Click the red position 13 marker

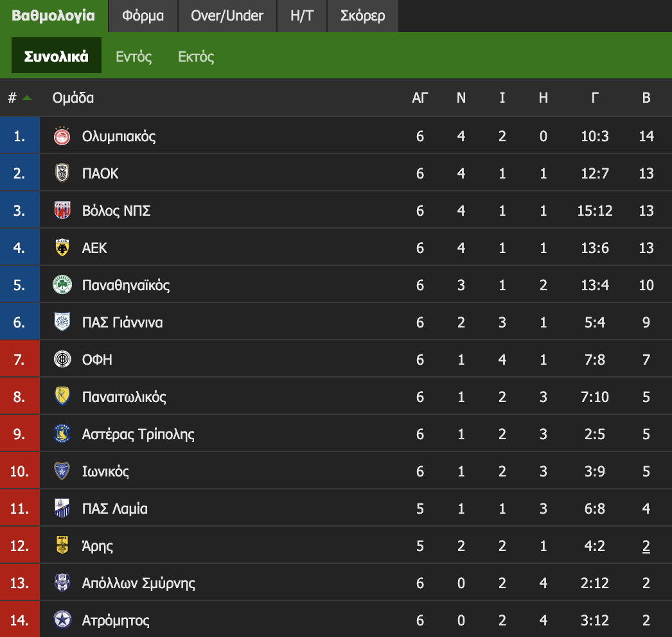tap(20, 583)
